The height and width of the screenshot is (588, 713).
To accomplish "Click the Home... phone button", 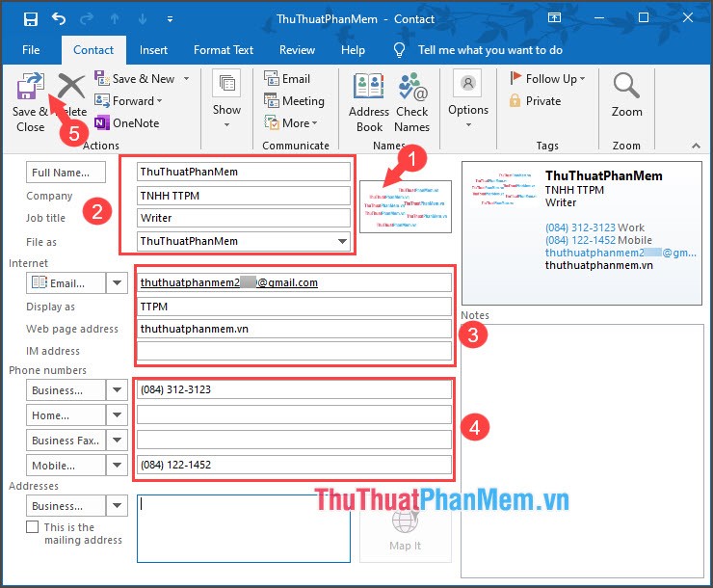I will [x=66, y=415].
